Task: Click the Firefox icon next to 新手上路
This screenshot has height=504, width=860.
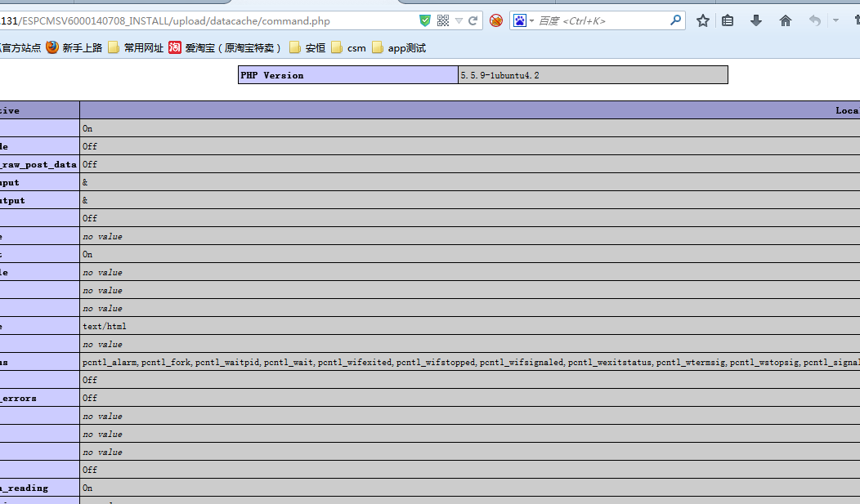Action: [52, 47]
